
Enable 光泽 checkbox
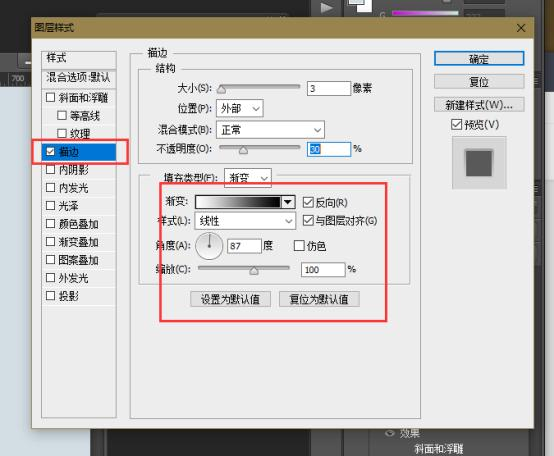pyautogui.click(x=51, y=206)
